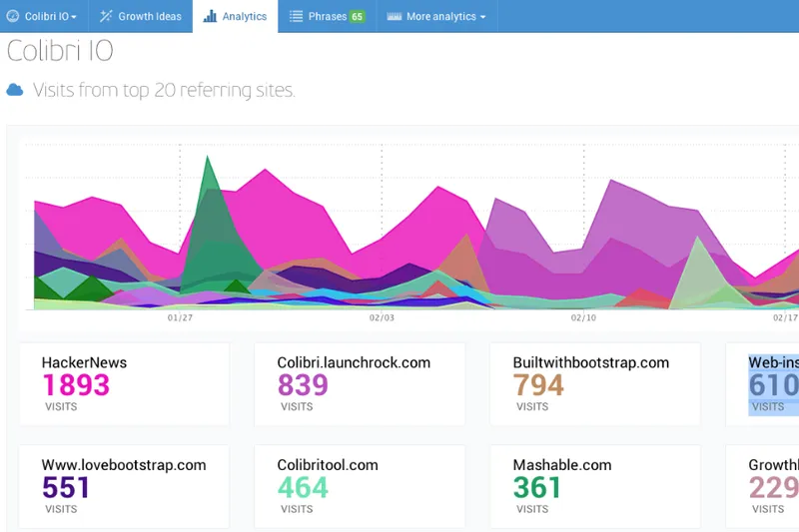Screen dimensions: 799x532
Task: Click the 02/03 date label on the axis
Action: [x=382, y=317]
